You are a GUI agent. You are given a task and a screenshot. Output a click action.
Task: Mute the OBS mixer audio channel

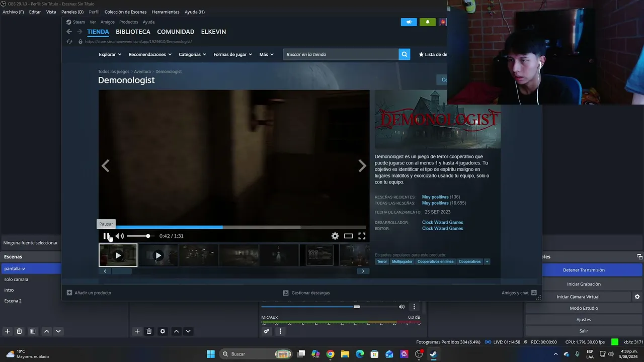(401, 307)
